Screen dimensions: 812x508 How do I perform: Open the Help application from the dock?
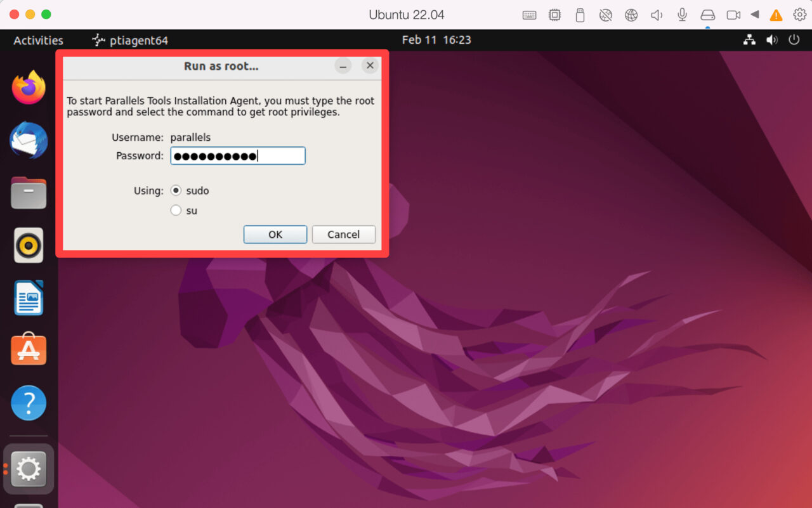coord(28,402)
